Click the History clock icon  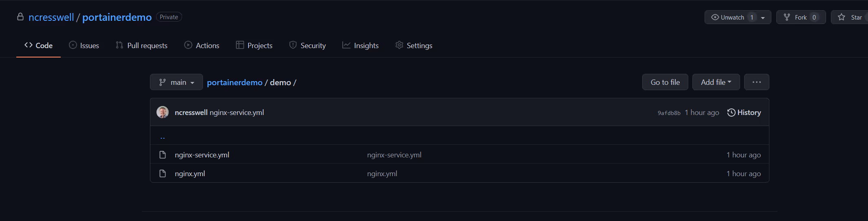731,113
